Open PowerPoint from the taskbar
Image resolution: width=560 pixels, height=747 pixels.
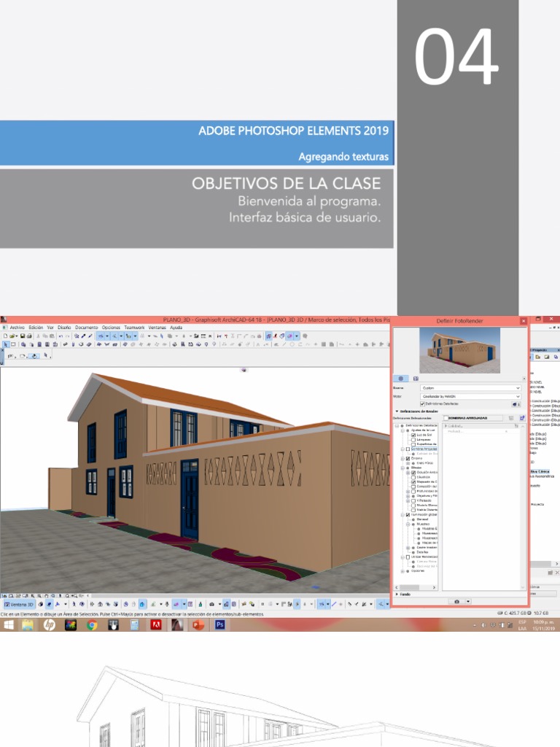[198, 625]
